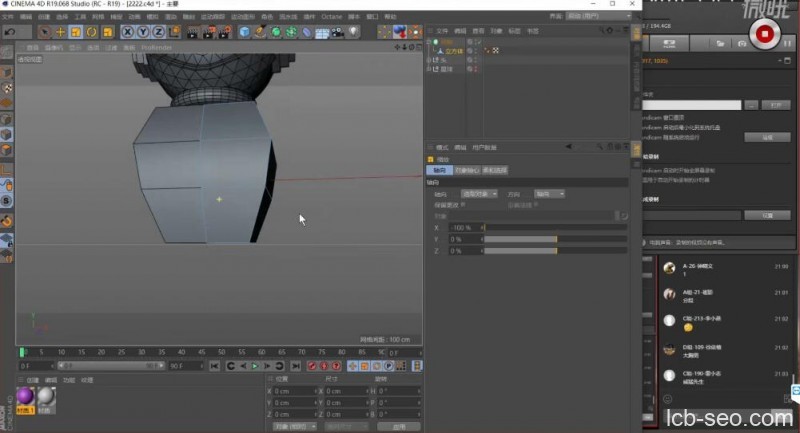The height and width of the screenshot is (433, 800).
Task: Click Render View clapperboard icon
Action: click(192, 32)
